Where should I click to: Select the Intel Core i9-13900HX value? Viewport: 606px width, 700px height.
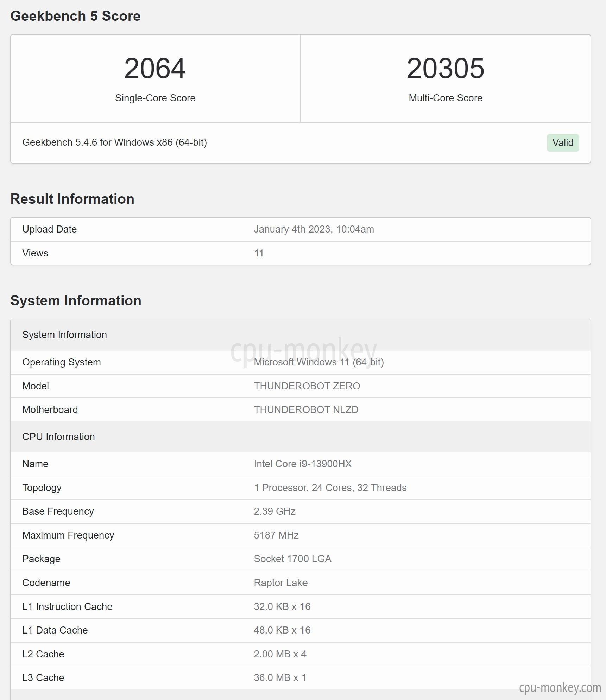(x=303, y=464)
